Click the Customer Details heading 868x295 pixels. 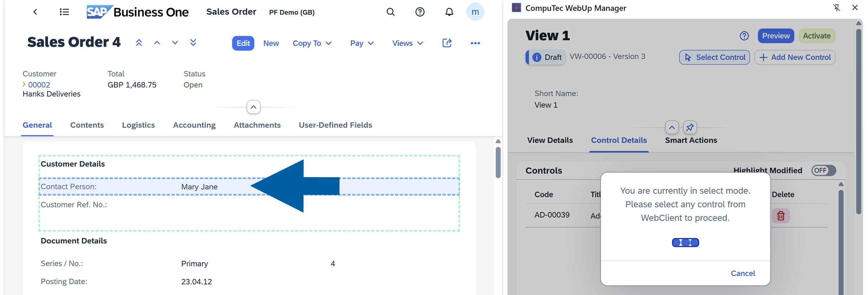click(x=73, y=164)
